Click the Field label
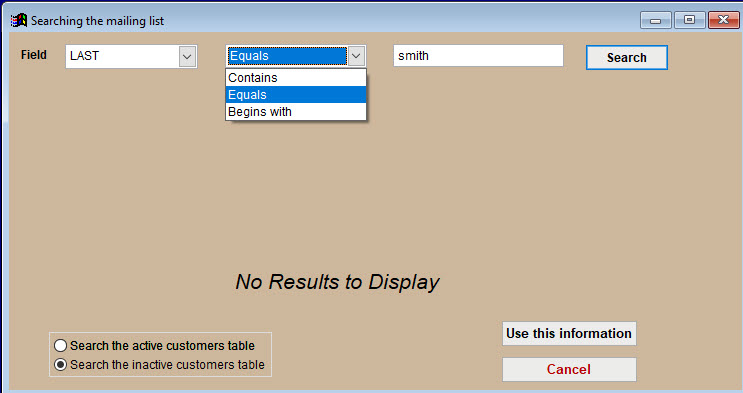This screenshot has width=743, height=393. tap(34, 55)
